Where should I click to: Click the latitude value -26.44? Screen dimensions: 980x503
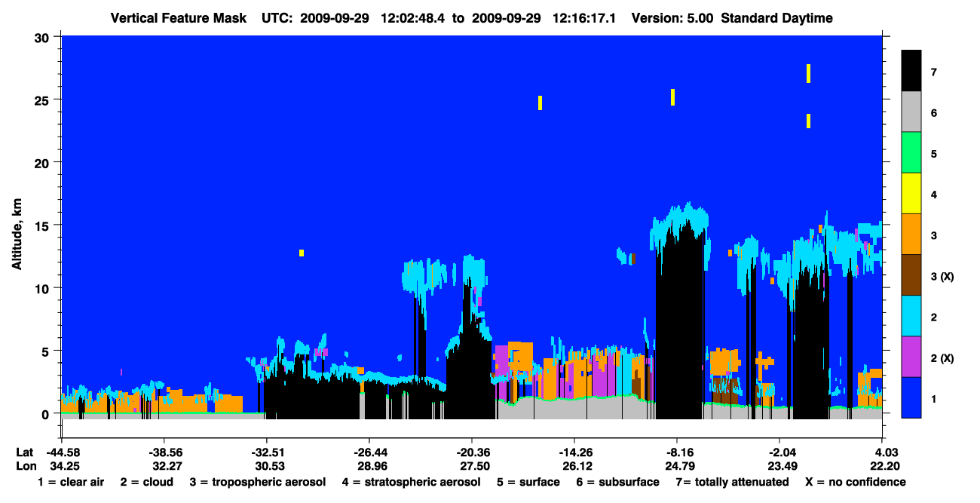(369, 452)
